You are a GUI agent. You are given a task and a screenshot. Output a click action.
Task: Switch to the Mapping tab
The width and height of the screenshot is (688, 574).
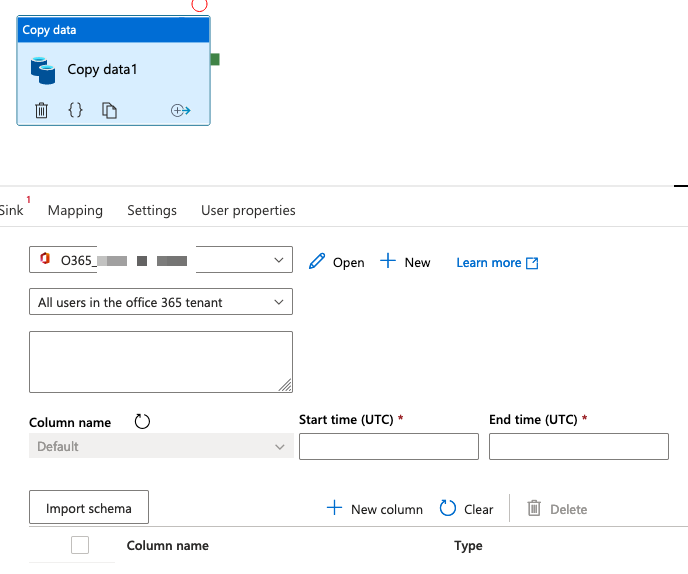[75, 211]
